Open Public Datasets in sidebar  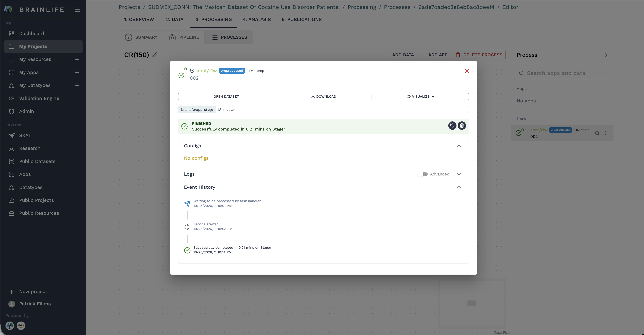(x=43, y=161)
